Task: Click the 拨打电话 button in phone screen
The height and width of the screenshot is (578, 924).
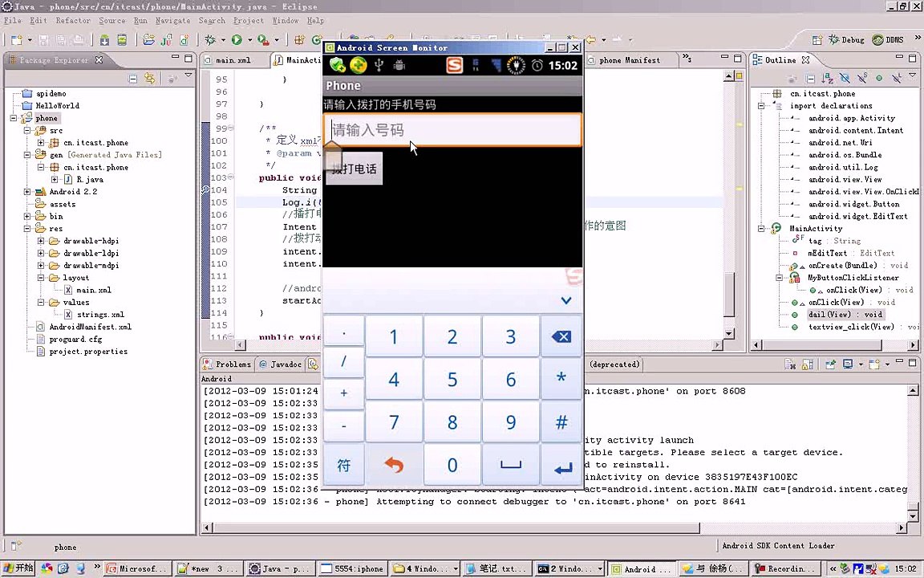Action: [x=355, y=169]
